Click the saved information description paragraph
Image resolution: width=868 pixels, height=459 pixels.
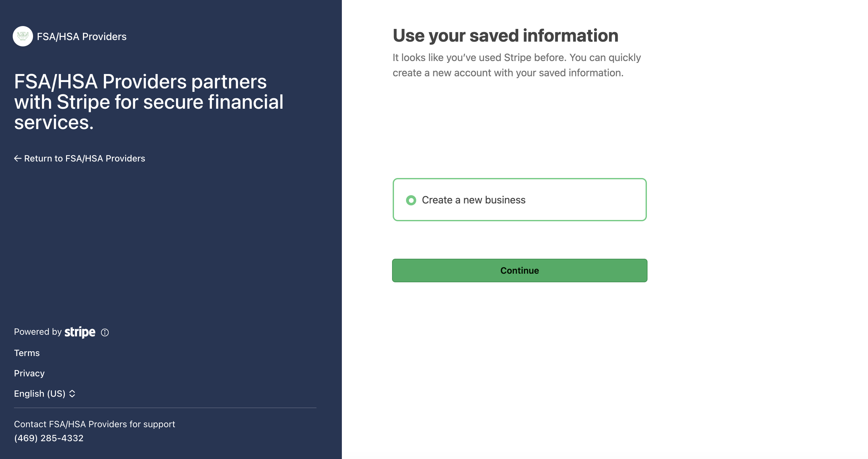tap(517, 65)
